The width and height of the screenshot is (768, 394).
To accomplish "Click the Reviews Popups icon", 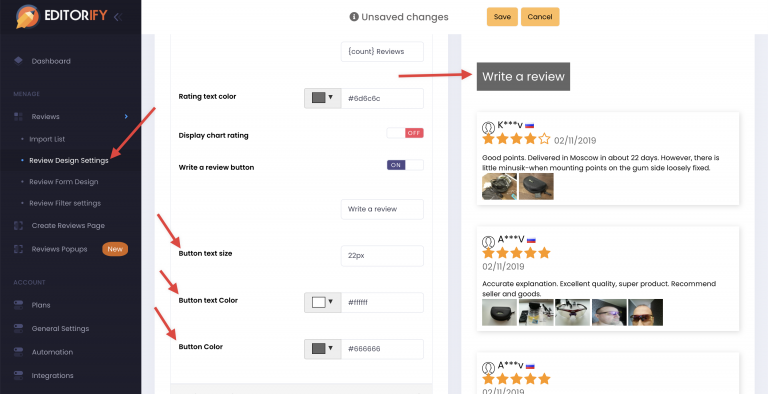I will tap(18, 249).
